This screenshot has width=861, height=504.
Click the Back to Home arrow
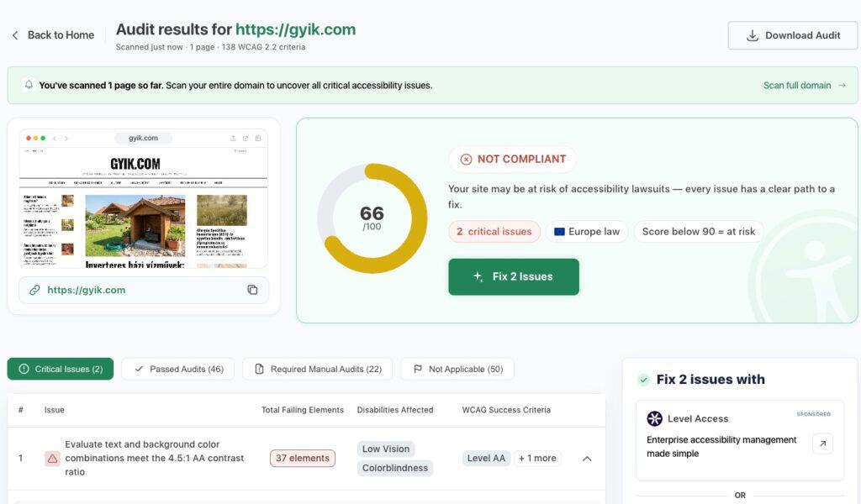coord(15,35)
